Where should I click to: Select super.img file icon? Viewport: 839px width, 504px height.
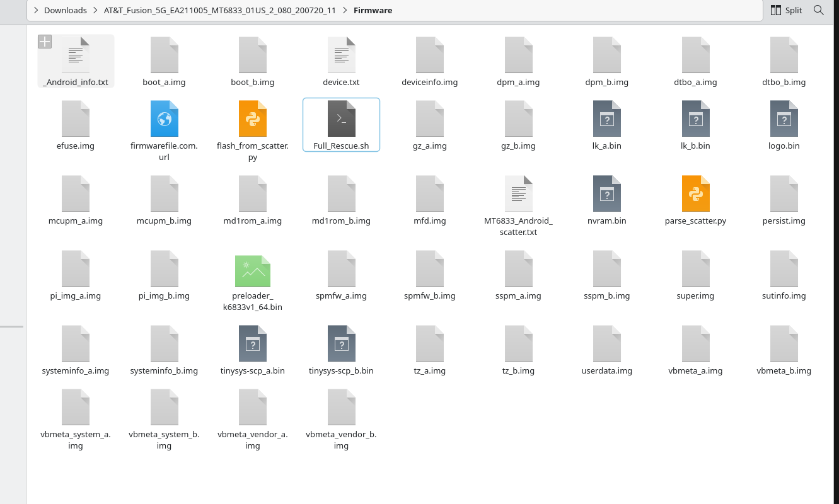(695, 268)
